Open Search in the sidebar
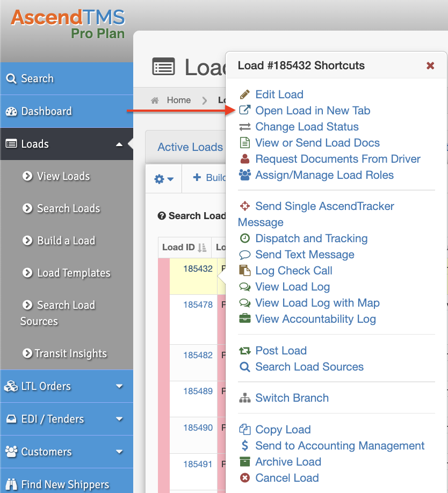448x493 pixels. click(x=67, y=78)
